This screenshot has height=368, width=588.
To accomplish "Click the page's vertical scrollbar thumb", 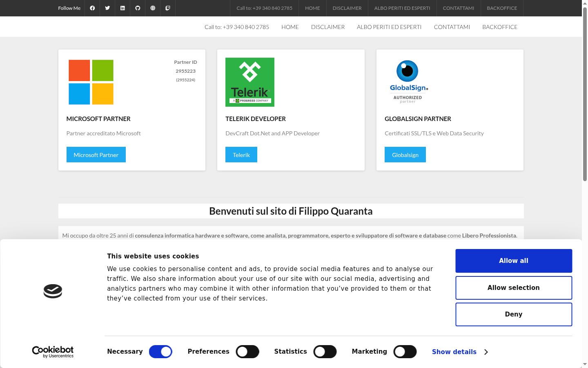I will [x=585, y=94].
